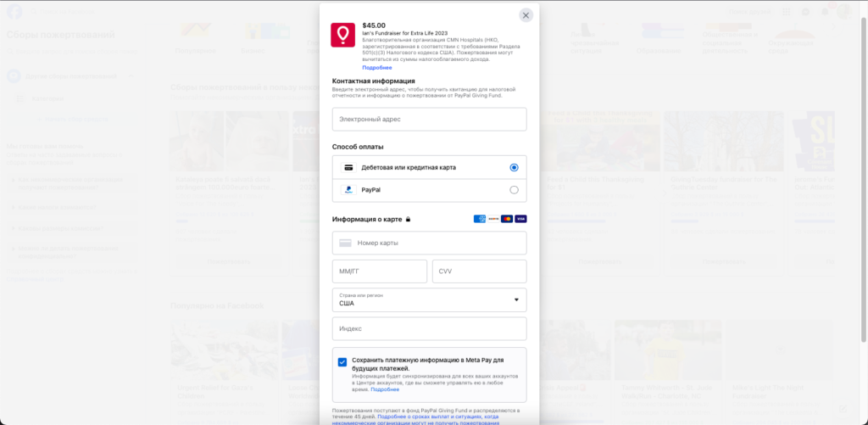Open Подробнее link in Meta Pay notice
This screenshot has width=868, height=425.
coord(385,389)
